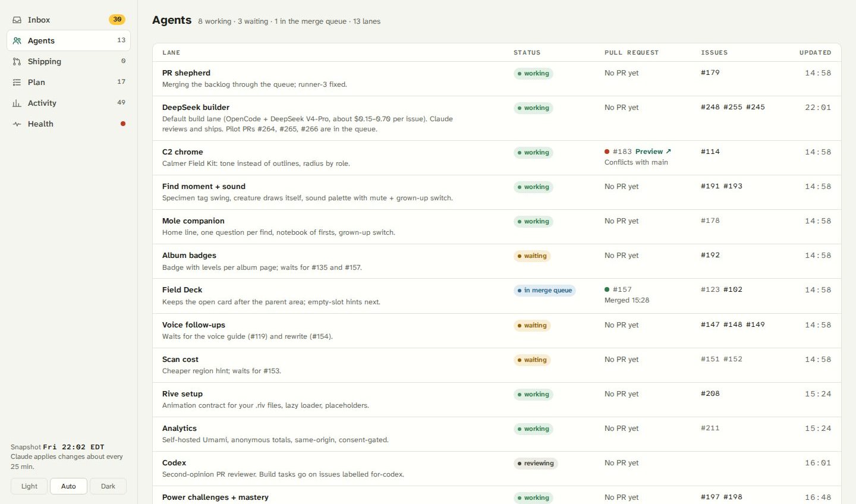Viewport: 856px width, 504px height.
Task: Open pull request #157 in Field Deck row
Action: (x=622, y=289)
